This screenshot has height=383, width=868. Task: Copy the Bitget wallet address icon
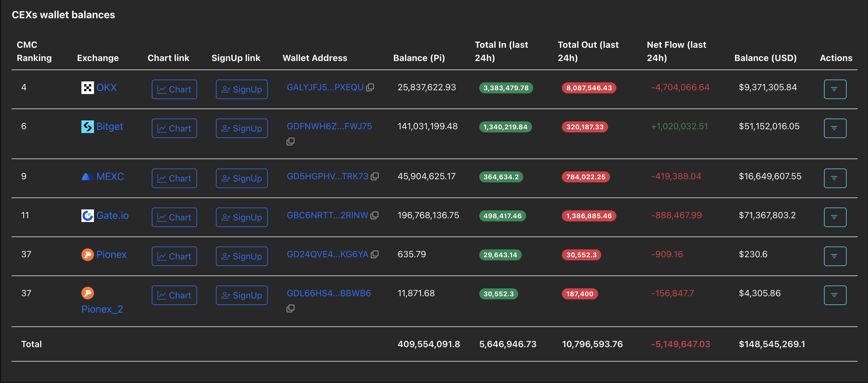tap(290, 142)
